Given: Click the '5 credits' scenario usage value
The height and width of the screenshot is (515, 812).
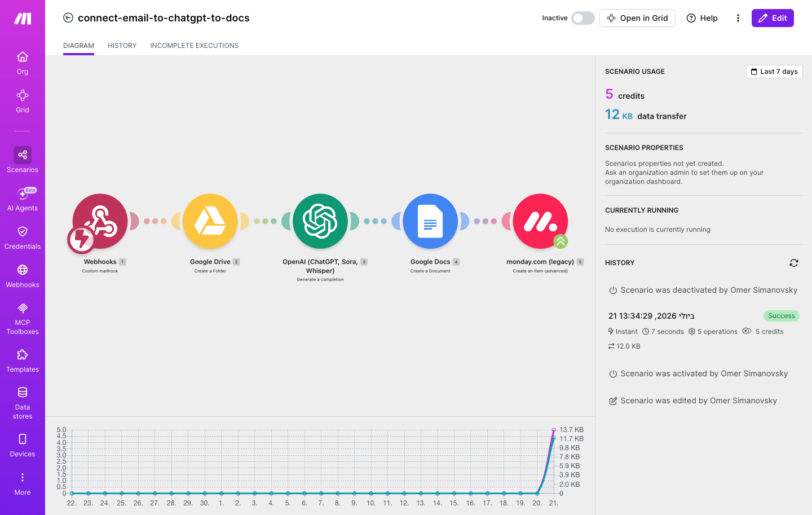Looking at the screenshot, I should pyautogui.click(x=625, y=94).
